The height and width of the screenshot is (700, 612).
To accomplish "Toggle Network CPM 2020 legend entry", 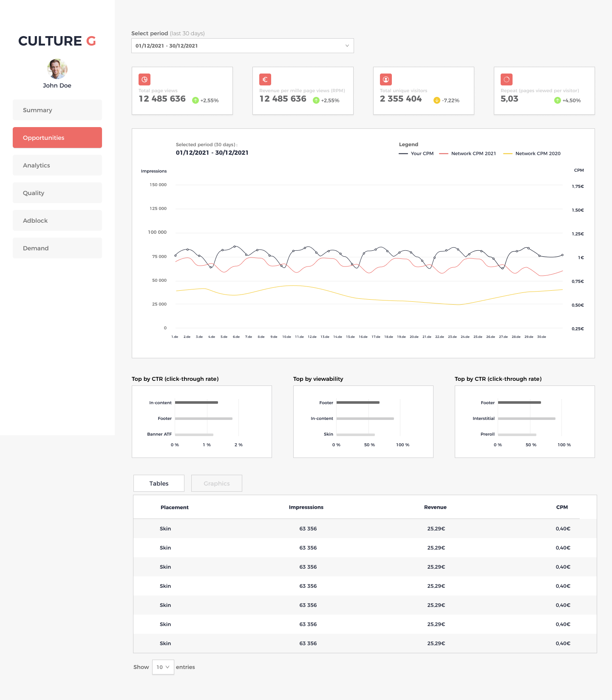I will [x=532, y=153].
